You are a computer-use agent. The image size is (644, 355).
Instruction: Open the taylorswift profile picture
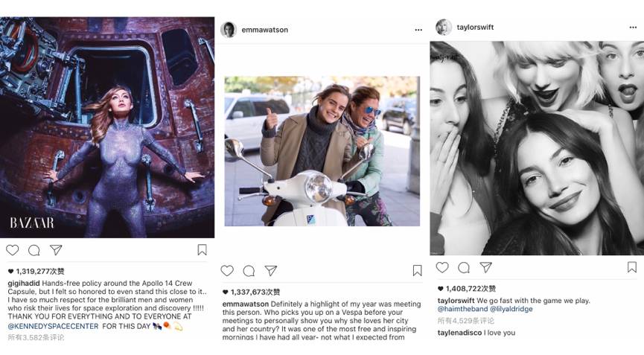(444, 27)
